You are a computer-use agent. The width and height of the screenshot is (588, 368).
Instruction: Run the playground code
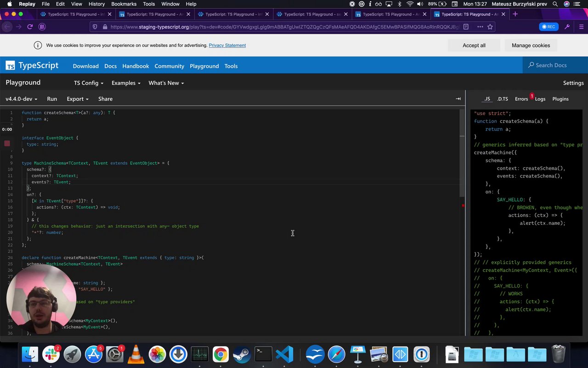(x=52, y=99)
